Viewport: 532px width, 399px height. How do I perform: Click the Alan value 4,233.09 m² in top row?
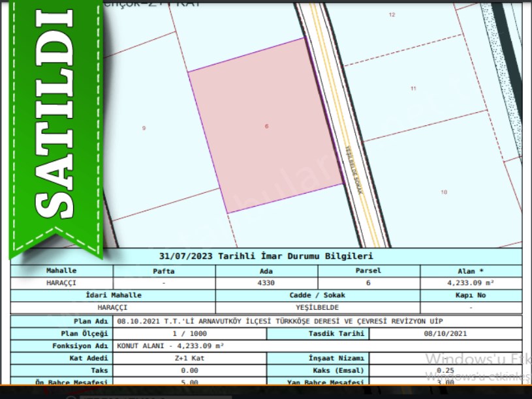(471, 283)
